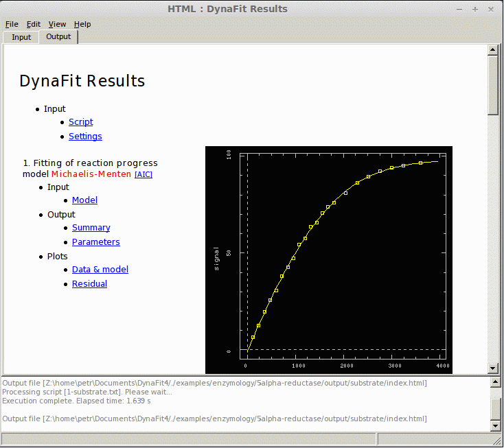Screen dimensions: 504x448
Task: Open the Parameters link
Action: (x=95, y=241)
